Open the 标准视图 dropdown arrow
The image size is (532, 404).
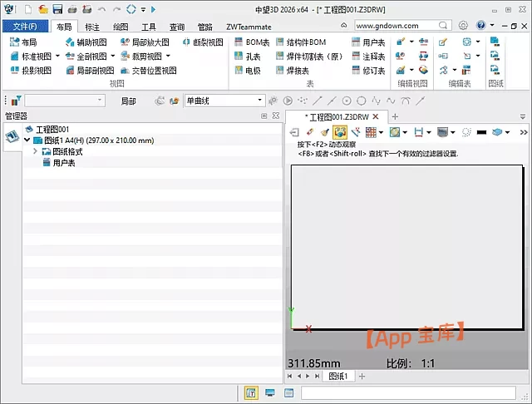click(57, 57)
